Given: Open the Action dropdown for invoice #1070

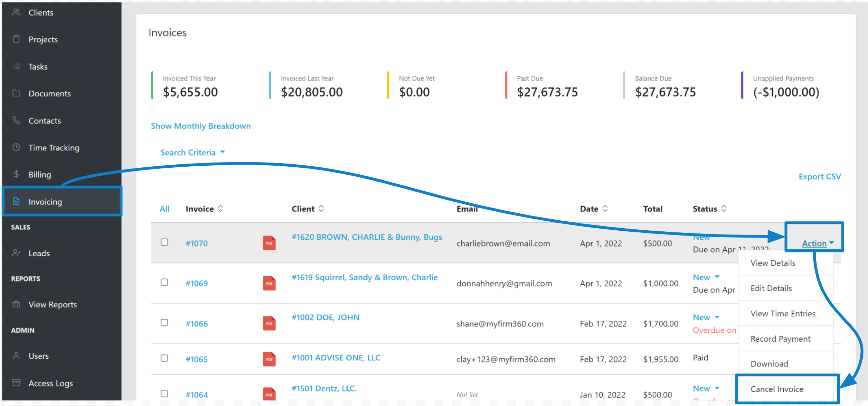Looking at the screenshot, I should tap(818, 243).
